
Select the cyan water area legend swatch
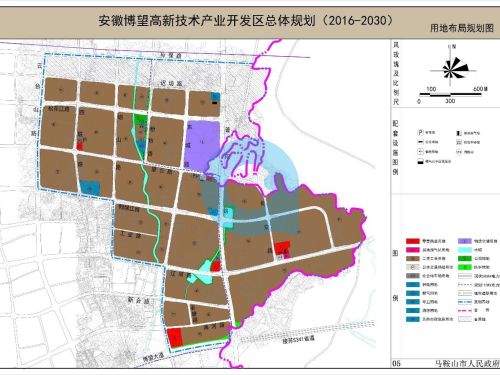tap(465, 250)
